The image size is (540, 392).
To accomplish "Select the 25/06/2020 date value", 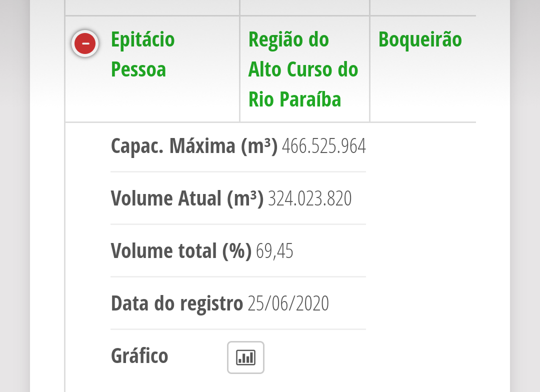I will (288, 303).
